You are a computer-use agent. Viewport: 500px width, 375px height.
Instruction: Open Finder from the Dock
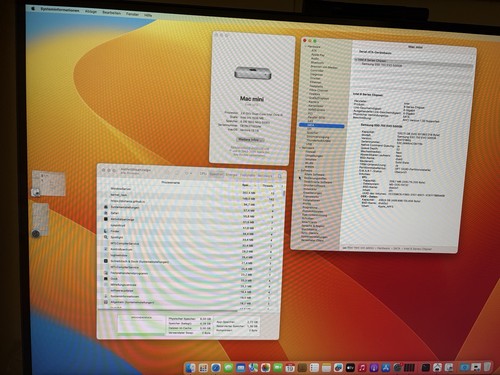pyautogui.click(x=190, y=368)
